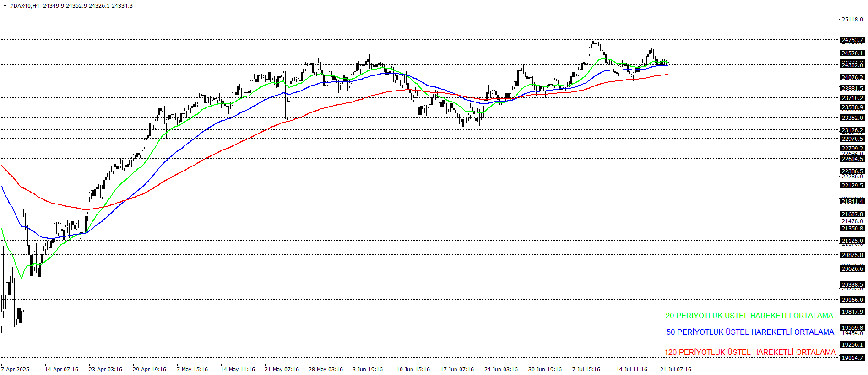This screenshot has width=868, height=375.
Task: Click the 19559.8 horizontal level label
Action: coord(852,328)
